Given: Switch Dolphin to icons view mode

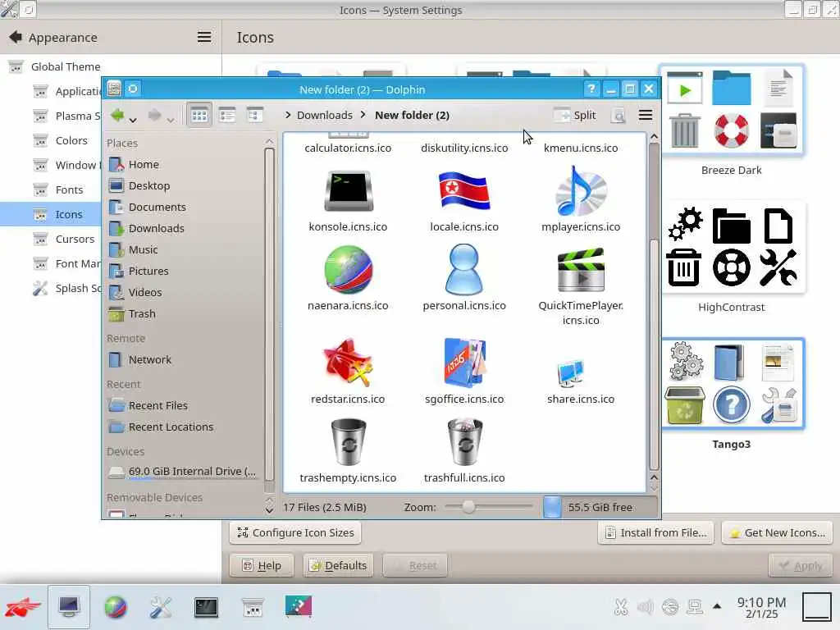Looking at the screenshot, I should click(199, 115).
